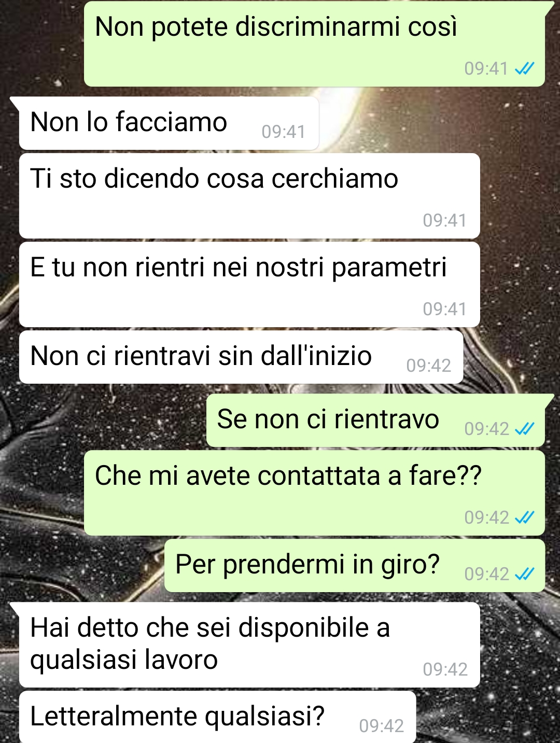This screenshot has width=560, height=743.
Task: Tap the 09:42 timestamp of 'Non ci rientravi sin dall'inizio'
Action: pyautogui.click(x=428, y=366)
